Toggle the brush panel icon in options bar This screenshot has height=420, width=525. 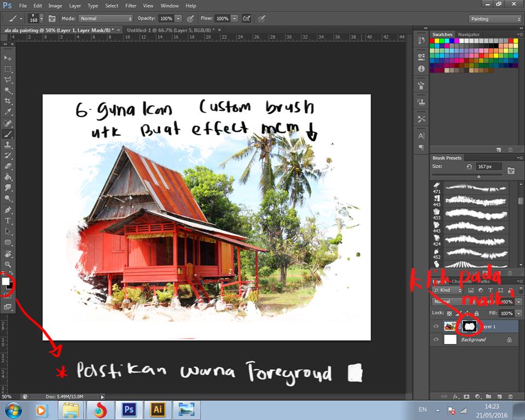(52, 19)
